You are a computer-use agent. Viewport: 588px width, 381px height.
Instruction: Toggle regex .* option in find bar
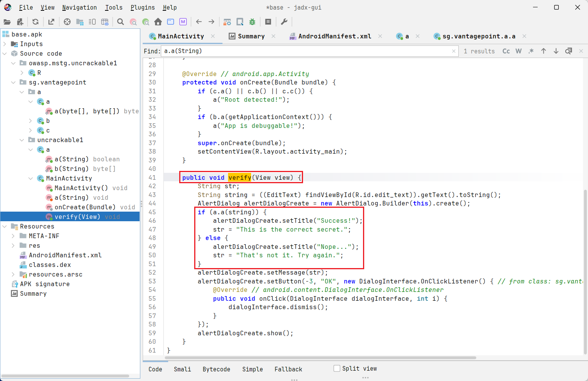pyautogui.click(x=531, y=51)
